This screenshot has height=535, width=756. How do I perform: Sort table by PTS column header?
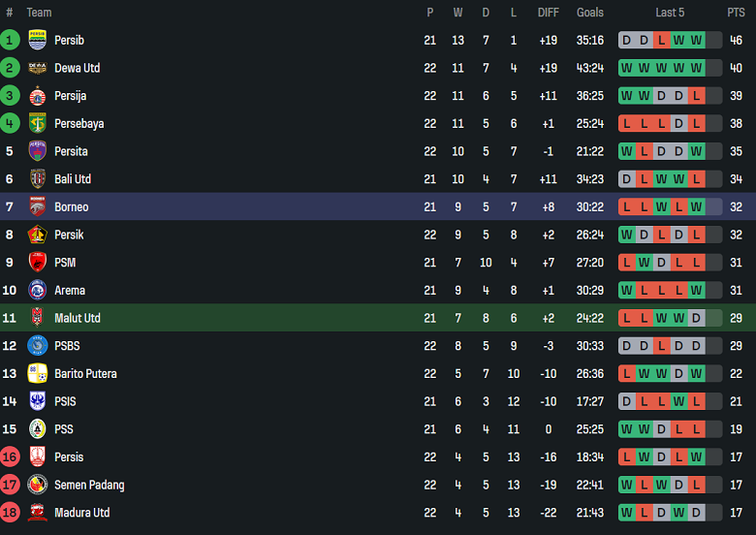(736, 13)
